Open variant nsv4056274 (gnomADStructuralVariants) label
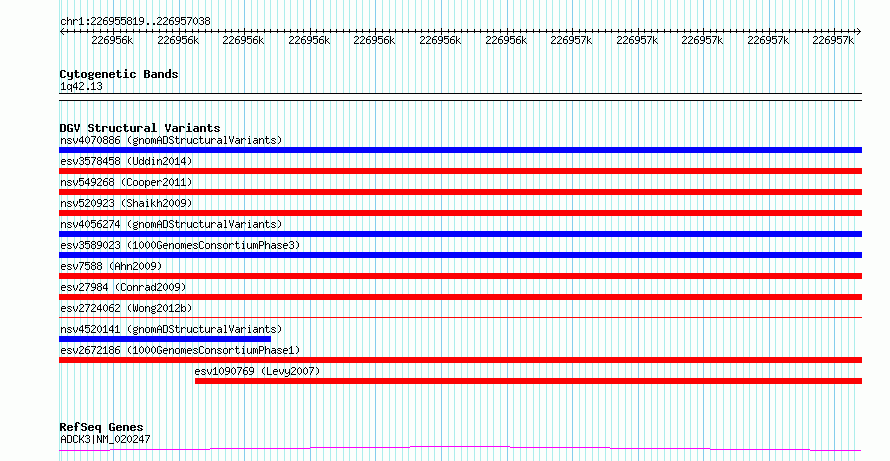The width and height of the screenshot is (890, 461). coord(171,224)
